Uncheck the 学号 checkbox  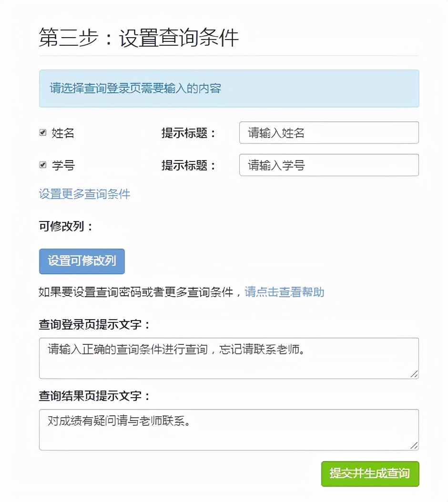pos(42,165)
